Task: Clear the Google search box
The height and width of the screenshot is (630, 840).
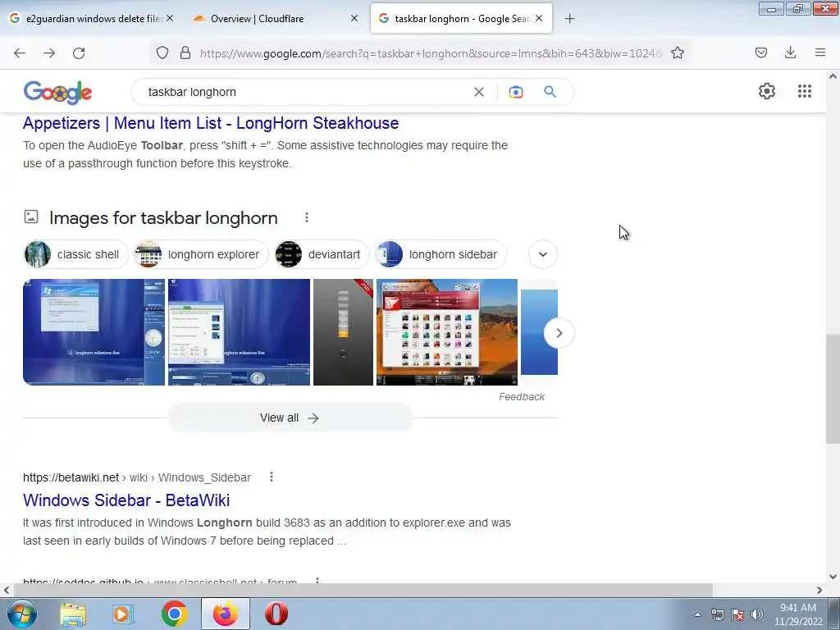Action: tap(479, 92)
